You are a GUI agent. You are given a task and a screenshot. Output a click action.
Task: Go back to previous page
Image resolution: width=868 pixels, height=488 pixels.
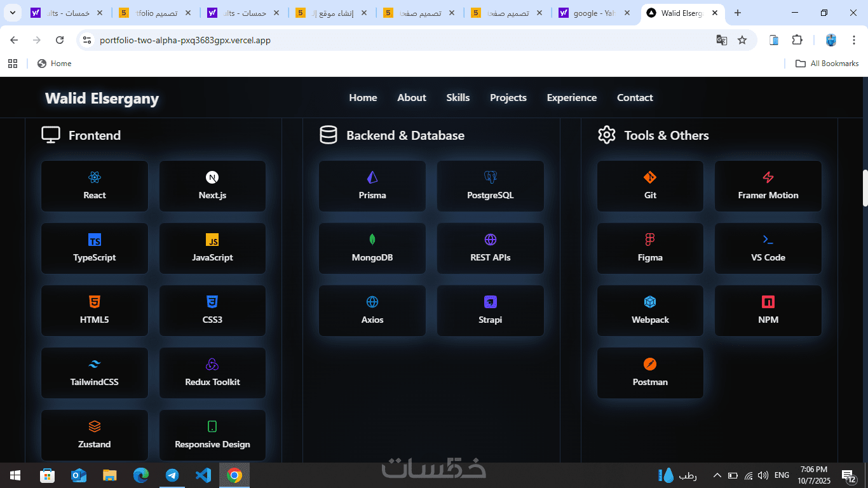pos(14,40)
